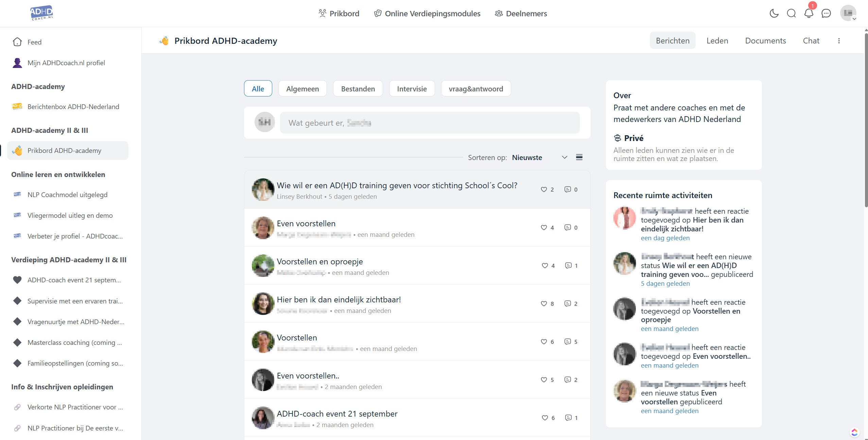Image resolution: width=868 pixels, height=440 pixels.
Task: Open user avatar menu in header
Action: pyautogui.click(x=848, y=13)
